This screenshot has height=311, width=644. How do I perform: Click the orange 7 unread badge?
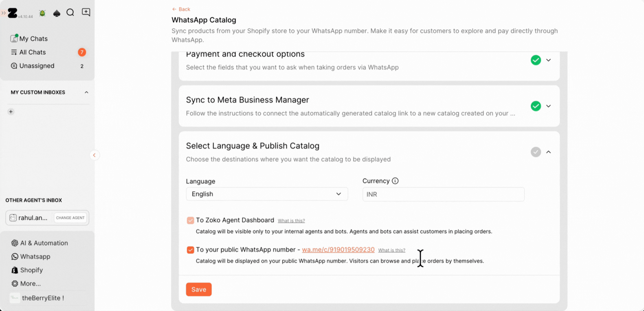82,52
